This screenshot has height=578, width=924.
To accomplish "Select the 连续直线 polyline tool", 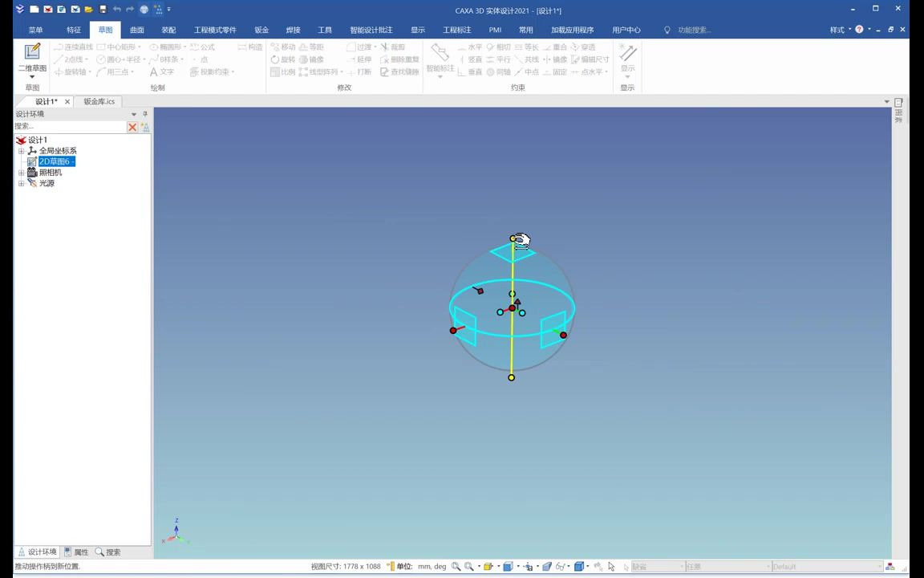I will [x=74, y=47].
